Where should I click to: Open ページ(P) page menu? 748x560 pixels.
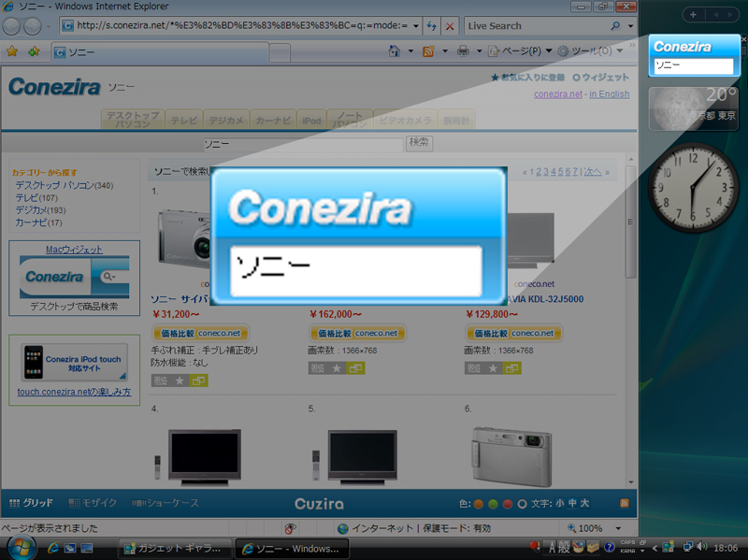pos(520,51)
